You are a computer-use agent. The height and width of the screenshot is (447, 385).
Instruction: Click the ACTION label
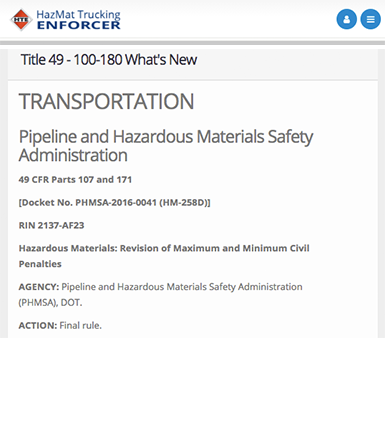[x=38, y=326]
